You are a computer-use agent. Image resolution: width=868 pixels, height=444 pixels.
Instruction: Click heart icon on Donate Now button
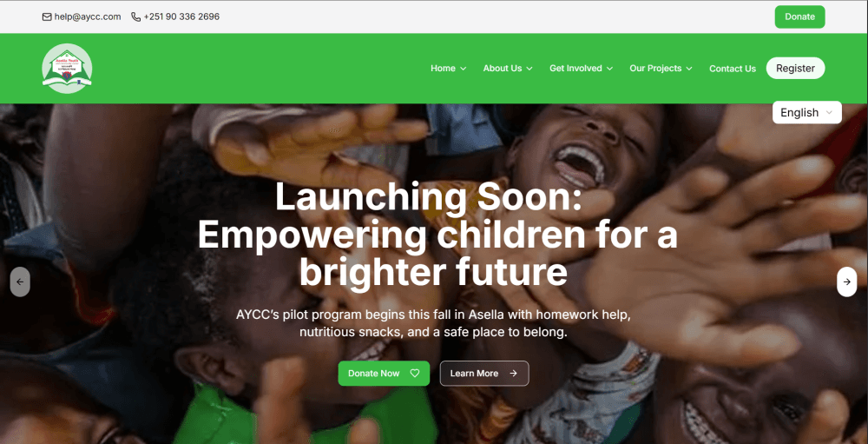click(x=415, y=374)
